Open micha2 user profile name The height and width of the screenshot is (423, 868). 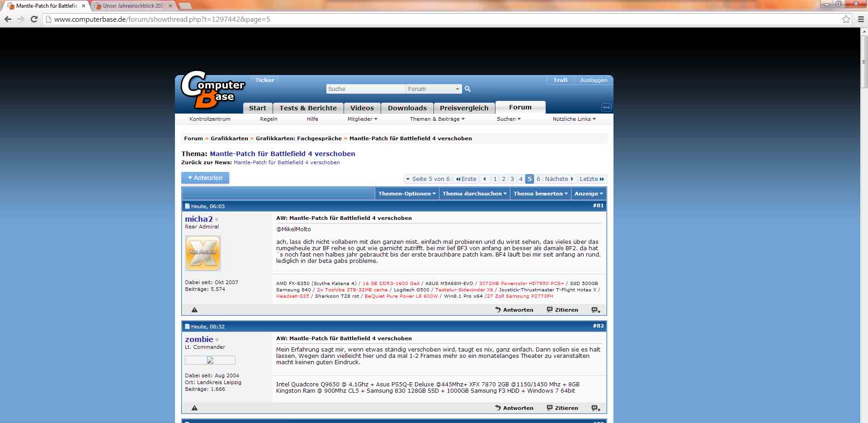[x=198, y=219]
